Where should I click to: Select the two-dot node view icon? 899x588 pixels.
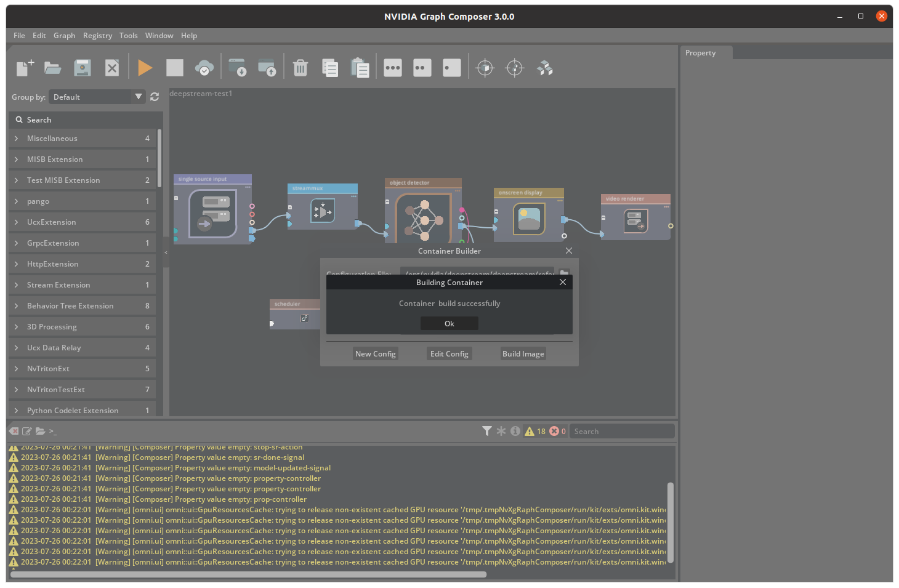(422, 68)
